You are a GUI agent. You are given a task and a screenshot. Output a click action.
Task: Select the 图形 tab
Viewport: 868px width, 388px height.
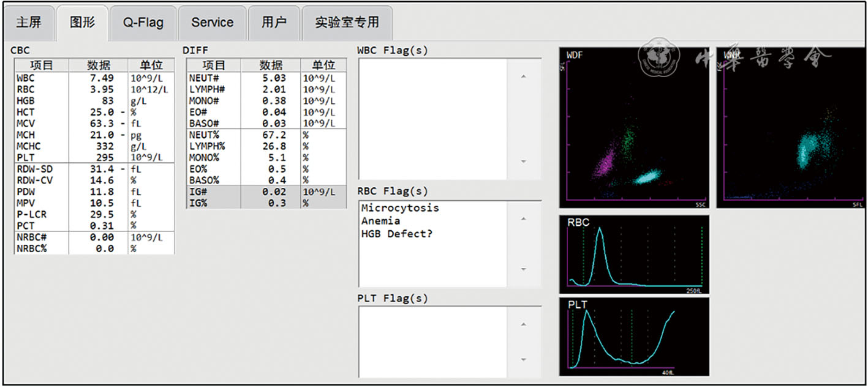coord(82,23)
